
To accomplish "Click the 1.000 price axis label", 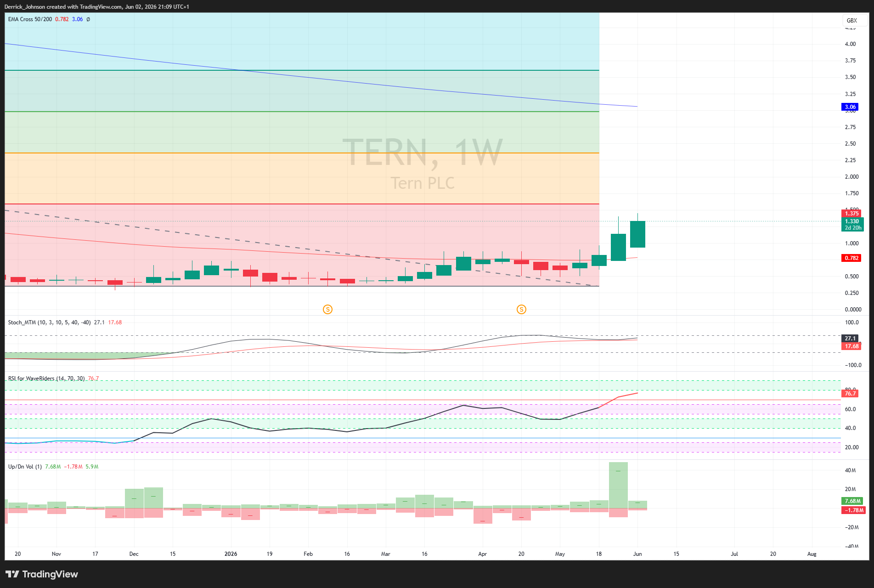I will coord(852,243).
